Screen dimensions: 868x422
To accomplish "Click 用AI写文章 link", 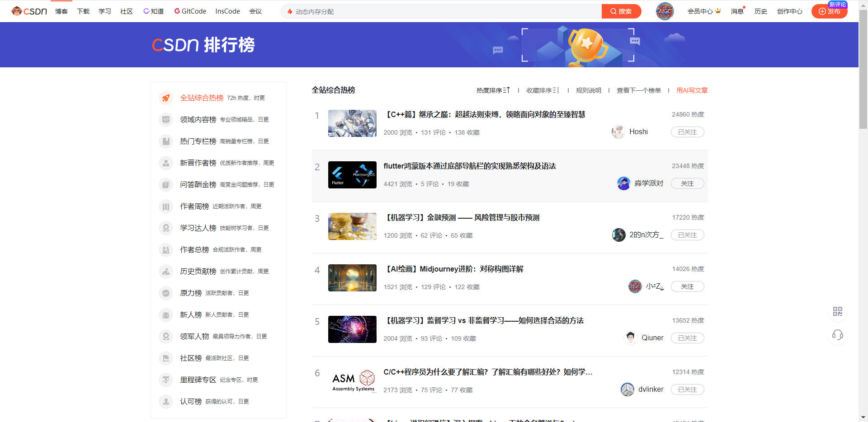I will tap(692, 90).
